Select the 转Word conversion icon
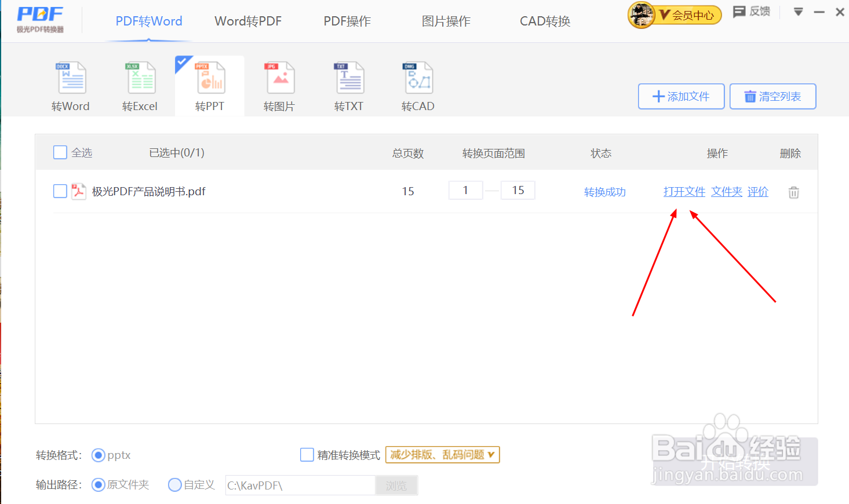 pyautogui.click(x=71, y=86)
